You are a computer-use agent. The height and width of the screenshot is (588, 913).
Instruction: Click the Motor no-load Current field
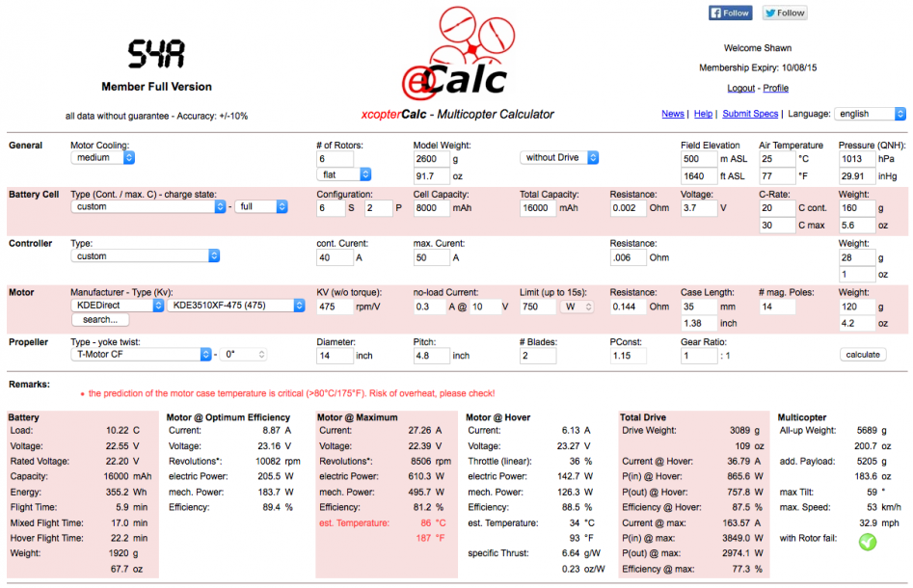pyautogui.click(x=429, y=307)
